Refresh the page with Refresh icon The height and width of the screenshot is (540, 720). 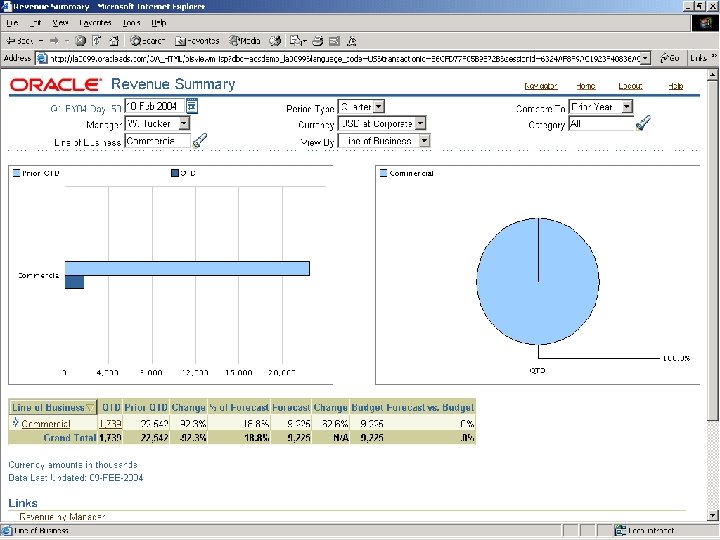[x=97, y=41]
